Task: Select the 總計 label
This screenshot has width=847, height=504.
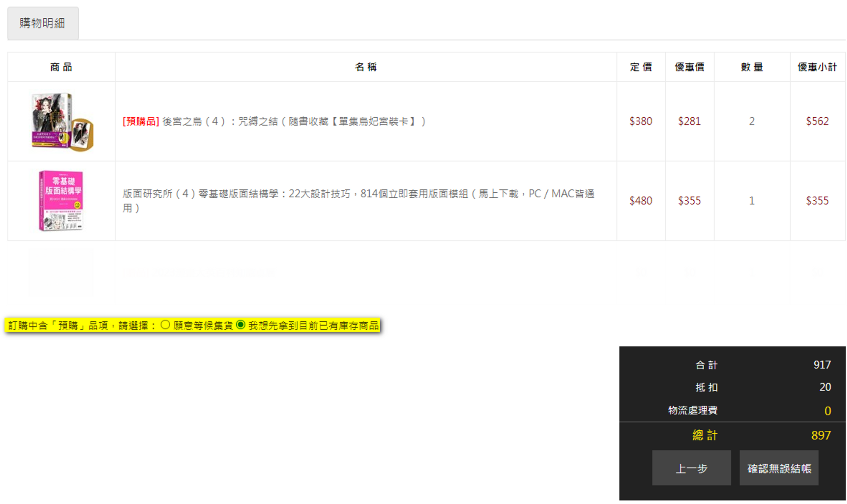Action: 705,435
